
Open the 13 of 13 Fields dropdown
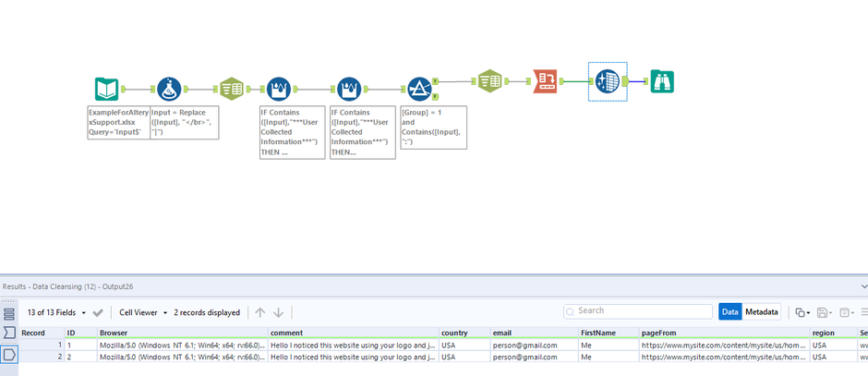(x=57, y=312)
